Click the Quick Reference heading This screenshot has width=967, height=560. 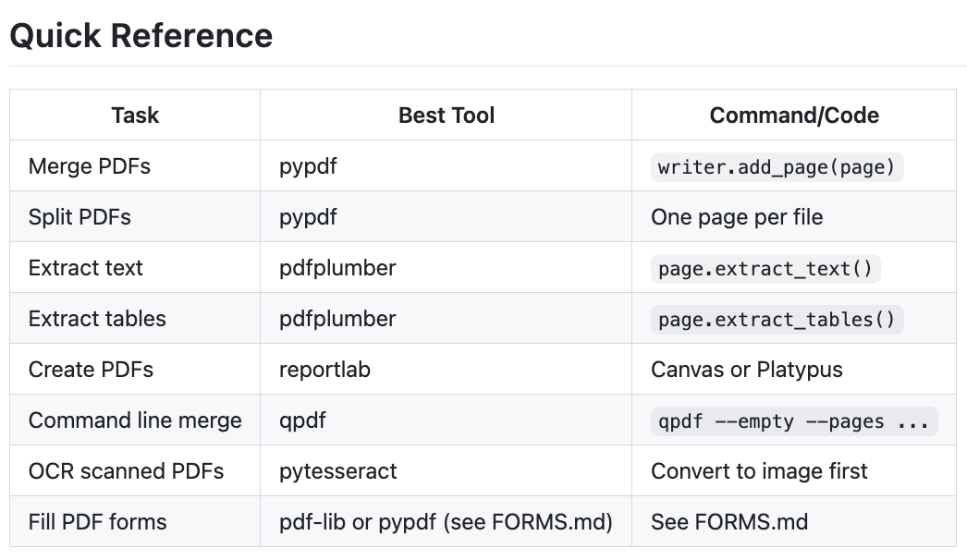[141, 36]
